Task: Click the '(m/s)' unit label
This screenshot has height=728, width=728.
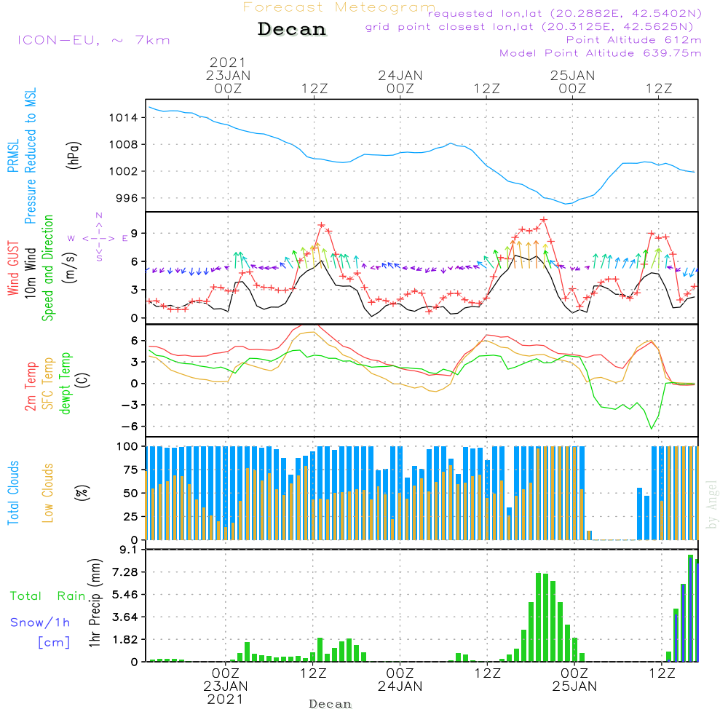Action: (71, 268)
